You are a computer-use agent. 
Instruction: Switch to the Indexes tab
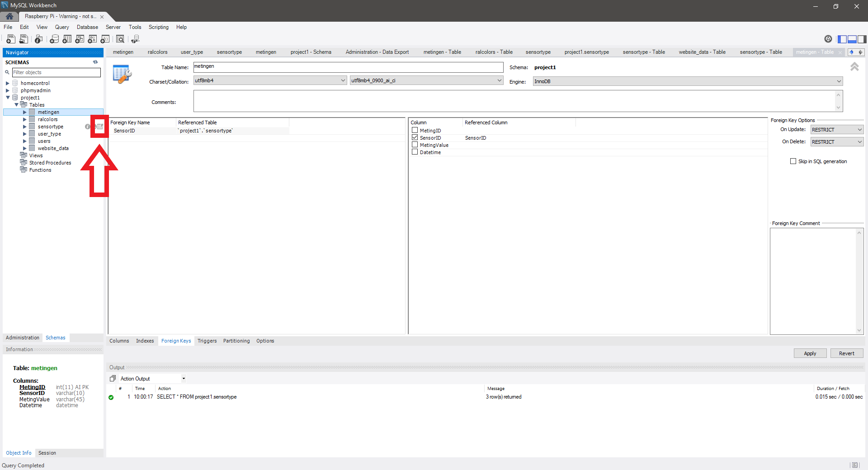[x=145, y=341]
